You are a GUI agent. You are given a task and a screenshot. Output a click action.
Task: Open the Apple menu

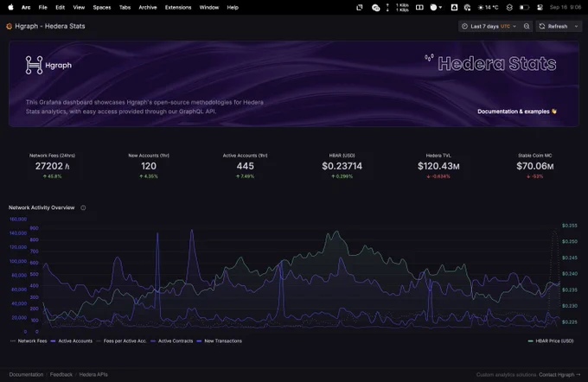tap(10, 7)
